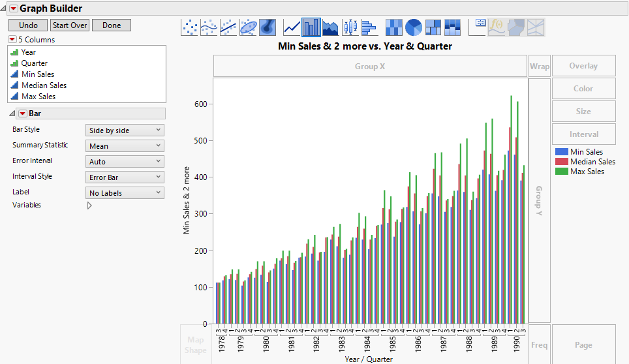Image resolution: width=629 pixels, height=364 pixels.
Task: Choose the Heatmap icon
Action: coord(394,27)
